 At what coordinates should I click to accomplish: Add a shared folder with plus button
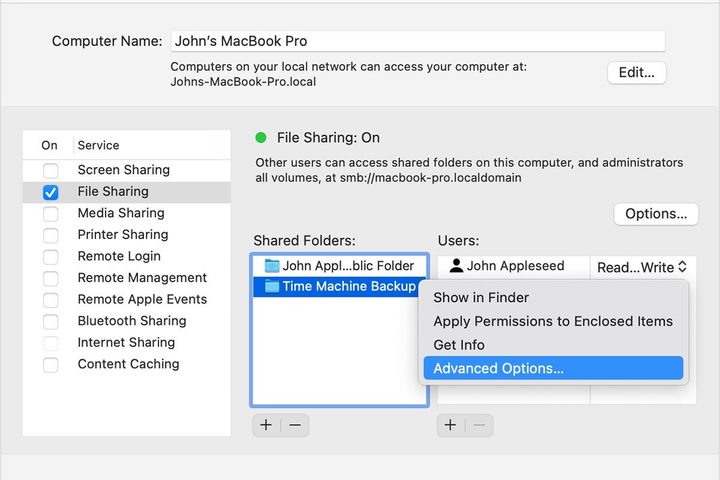coord(266,425)
